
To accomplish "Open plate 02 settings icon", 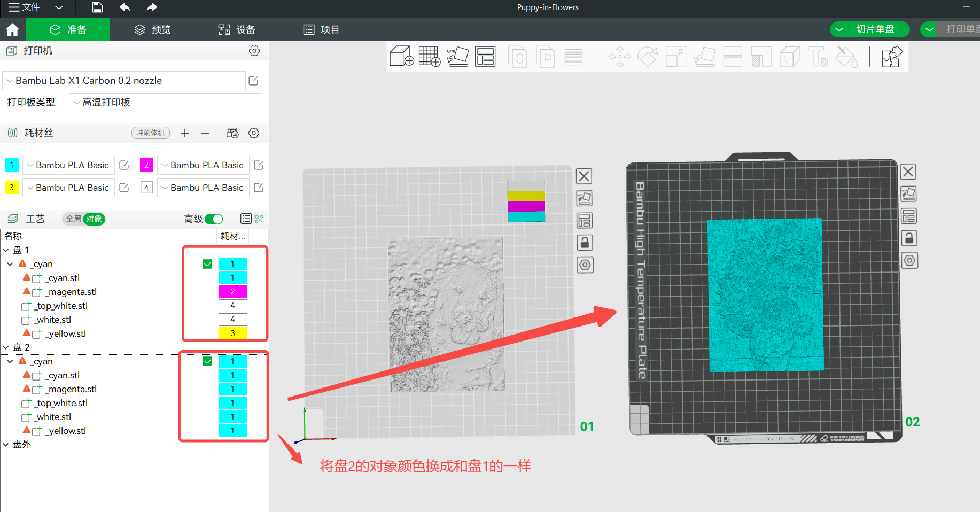I will pos(909,260).
